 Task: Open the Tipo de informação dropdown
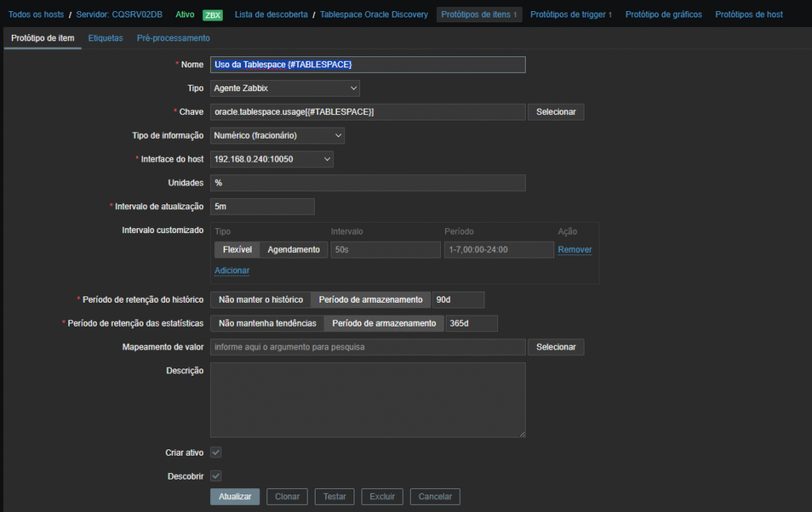277,136
